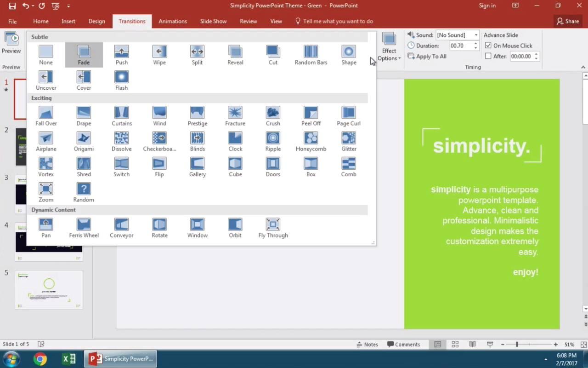Collapse the ribbon with the chevron
This screenshot has width=588, height=368.
pos(583,67)
